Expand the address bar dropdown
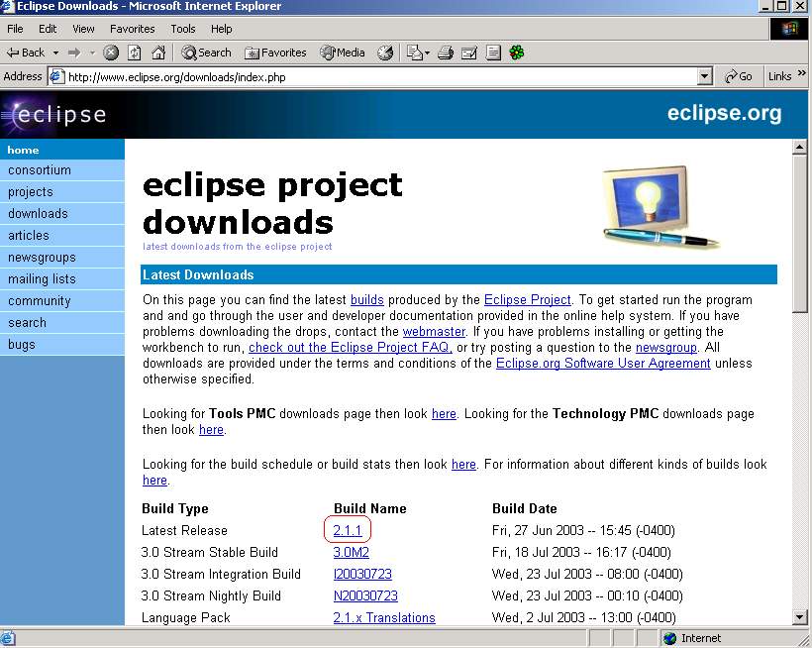 704,76
